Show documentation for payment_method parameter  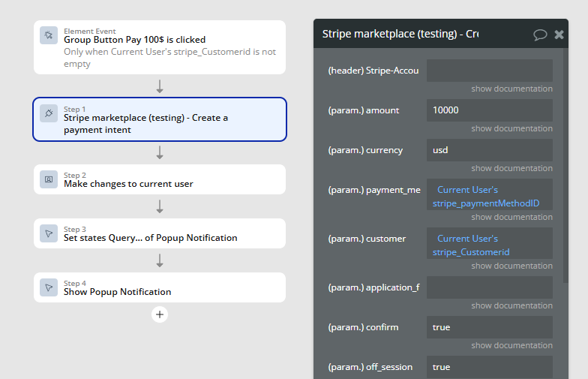[x=511, y=218]
